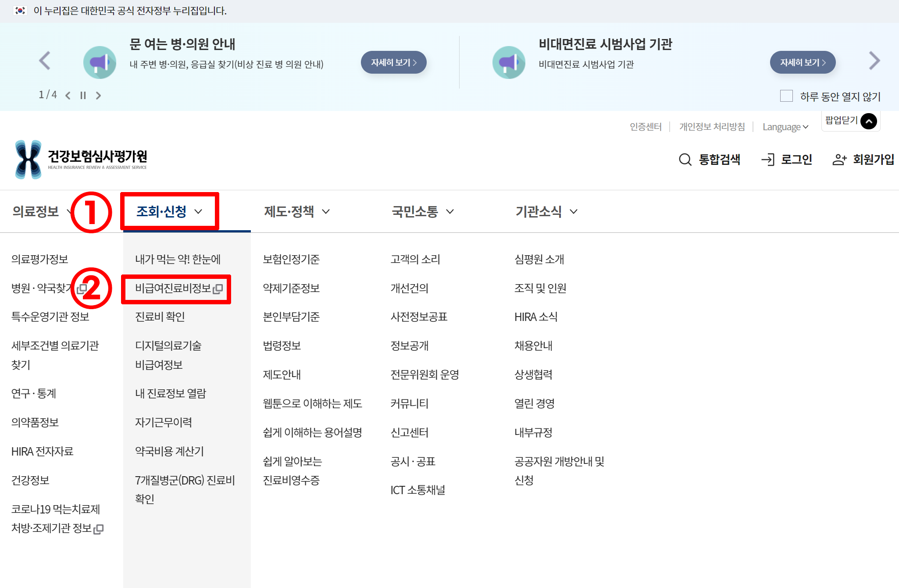The image size is (899, 588).
Task: Click the 회원가입 person icon
Action: (838, 160)
